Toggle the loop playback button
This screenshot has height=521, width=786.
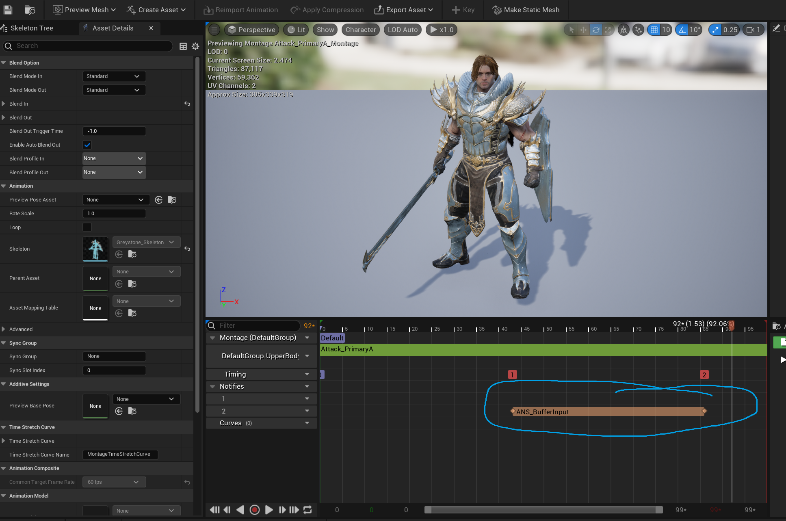click(x=308, y=510)
